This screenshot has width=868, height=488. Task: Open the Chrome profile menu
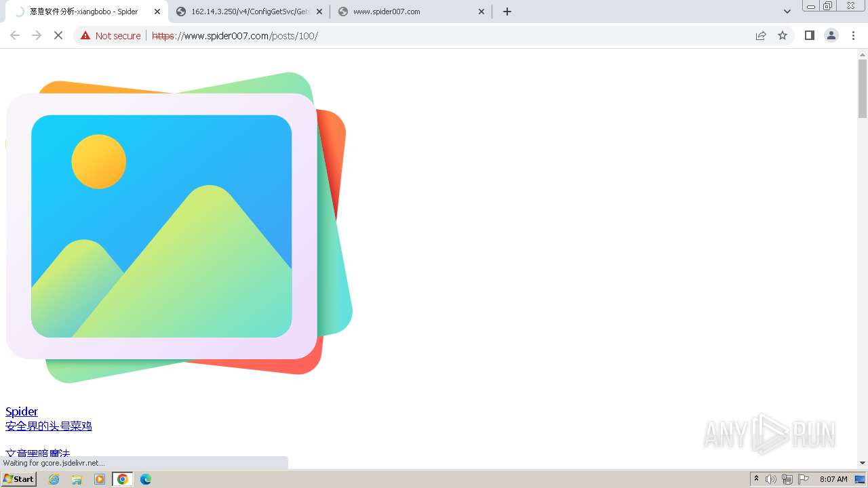[x=831, y=35]
